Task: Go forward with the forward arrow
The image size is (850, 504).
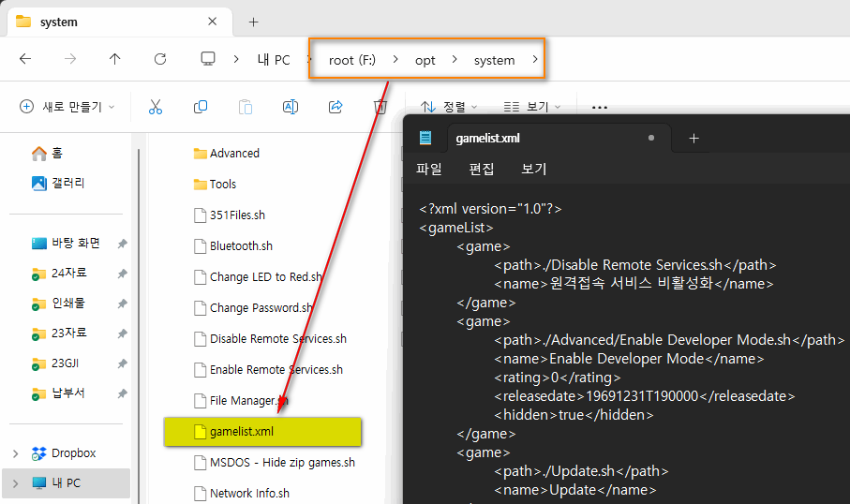Action: coord(70,58)
